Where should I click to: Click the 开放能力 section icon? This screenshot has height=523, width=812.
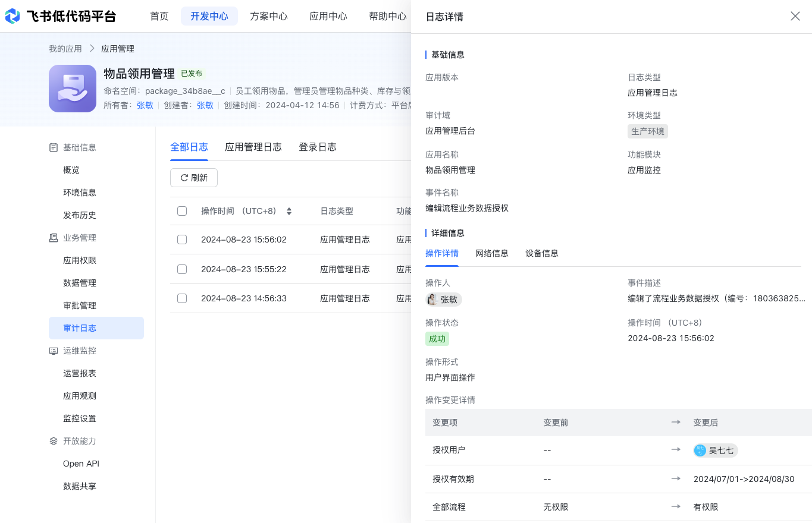pos(54,441)
